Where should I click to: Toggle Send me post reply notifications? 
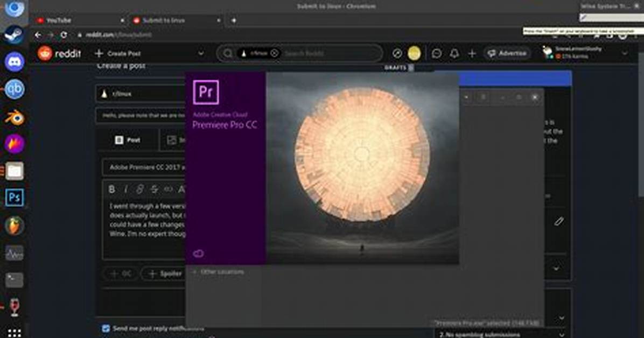(x=106, y=328)
